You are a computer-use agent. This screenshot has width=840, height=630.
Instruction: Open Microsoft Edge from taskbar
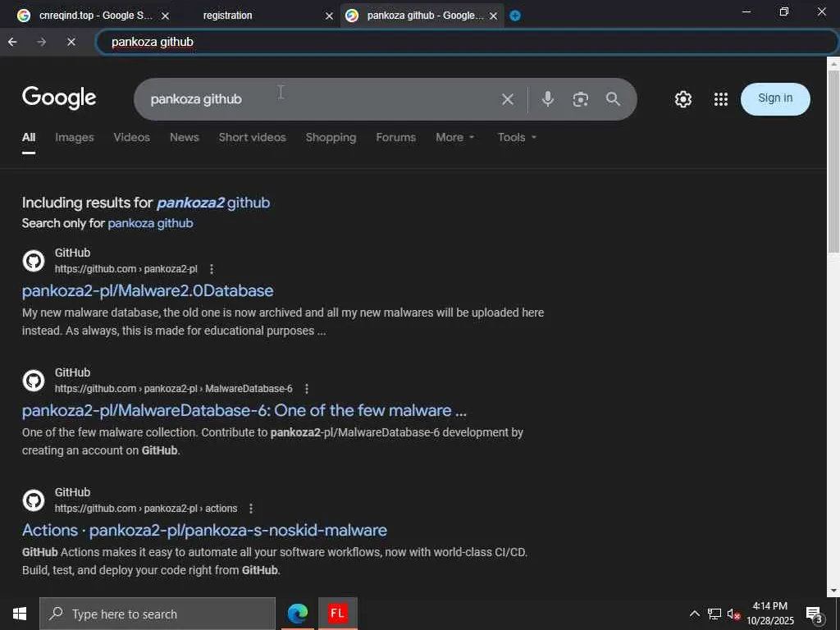tap(297, 614)
